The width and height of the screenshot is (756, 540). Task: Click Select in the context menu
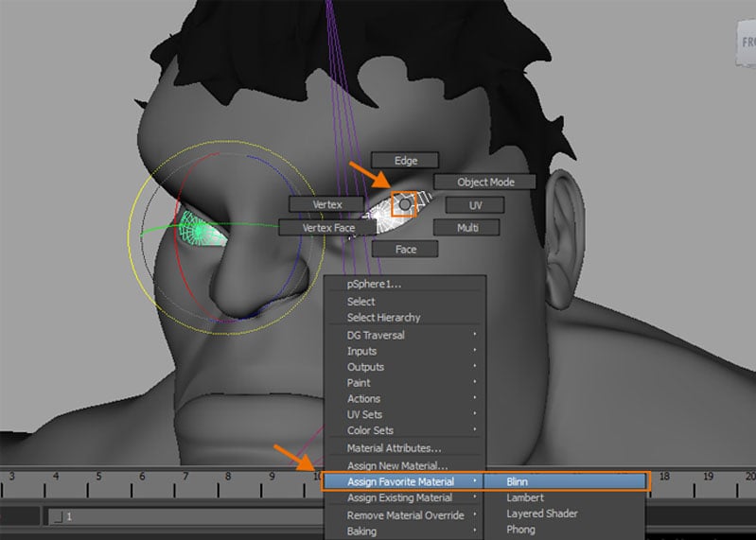coord(405,302)
